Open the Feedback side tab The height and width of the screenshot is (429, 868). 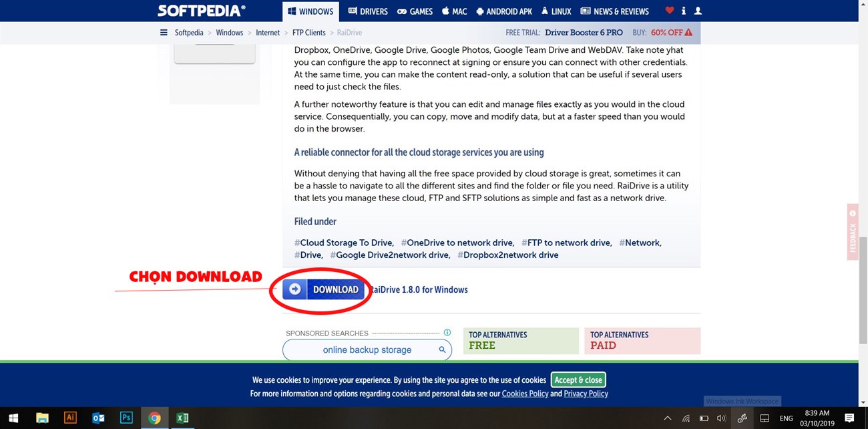pos(853,231)
